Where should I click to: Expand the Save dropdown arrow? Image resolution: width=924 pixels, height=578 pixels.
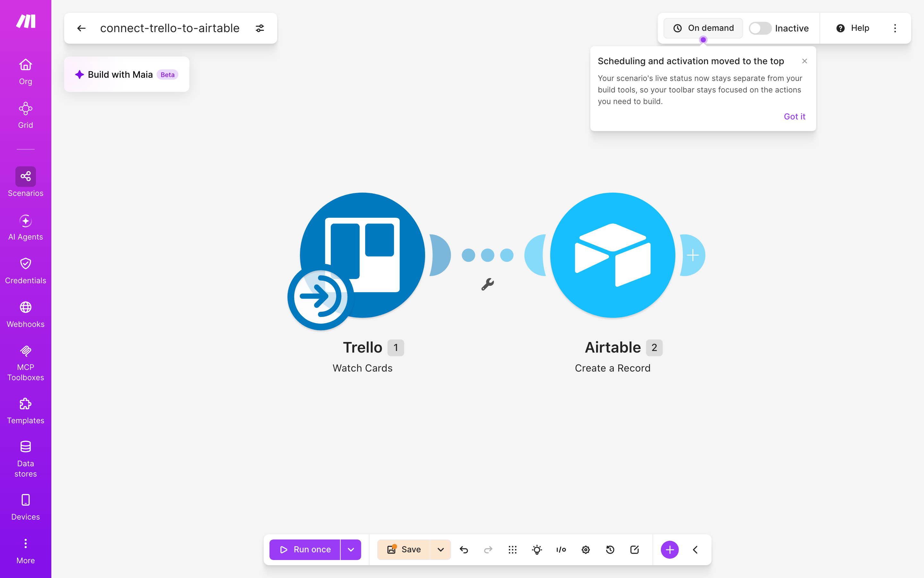pyautogui.click(x=441, y=550)
